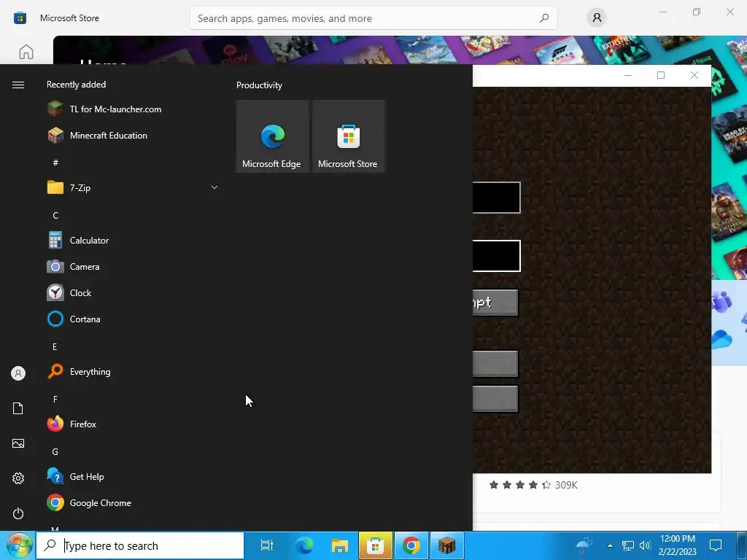Jump to letter C section header

point(55,216)
